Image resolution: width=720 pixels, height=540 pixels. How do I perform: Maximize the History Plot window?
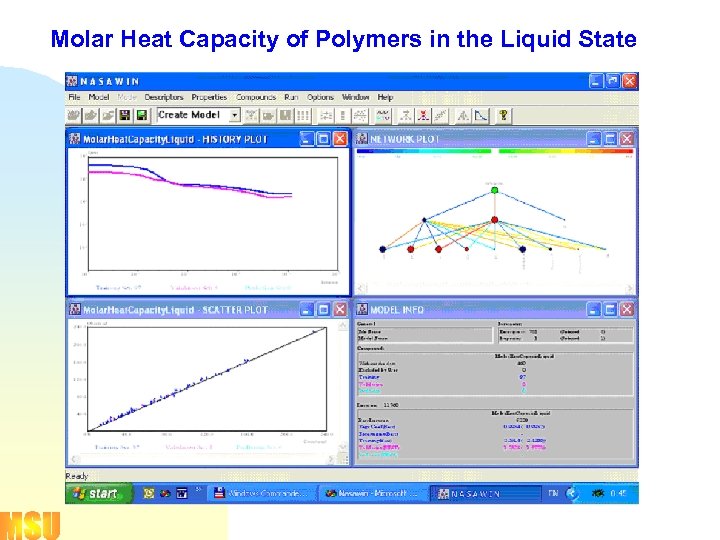point(323,139)
